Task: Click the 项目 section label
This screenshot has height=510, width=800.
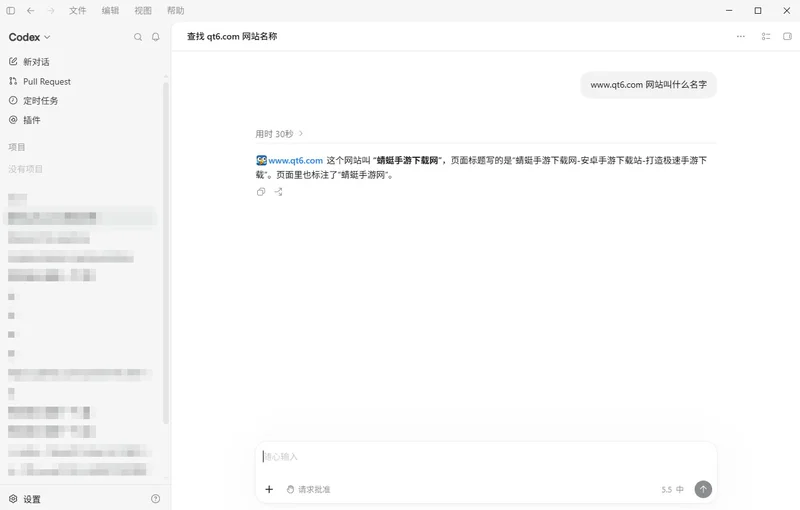Action: point(16,147)
